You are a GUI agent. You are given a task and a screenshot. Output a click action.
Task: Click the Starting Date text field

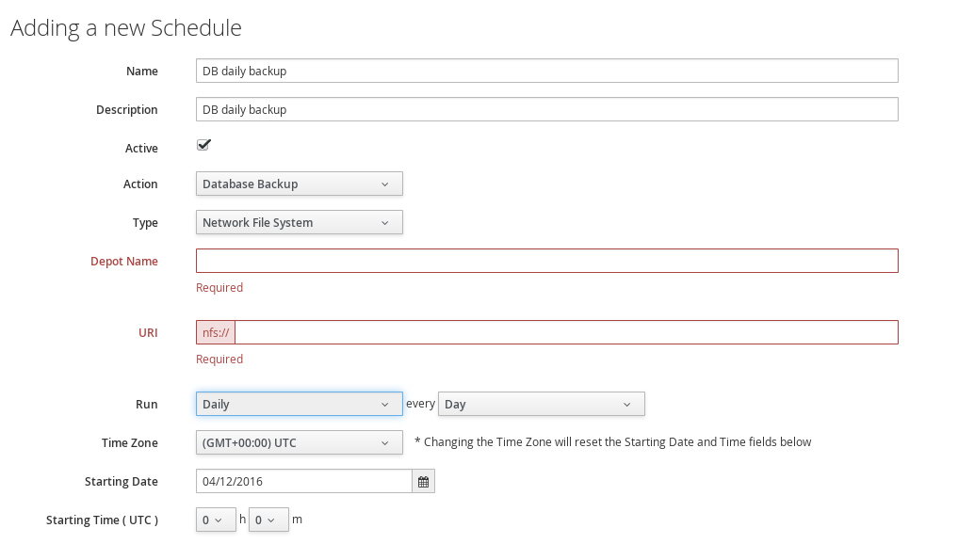click(x=304, y=481)
